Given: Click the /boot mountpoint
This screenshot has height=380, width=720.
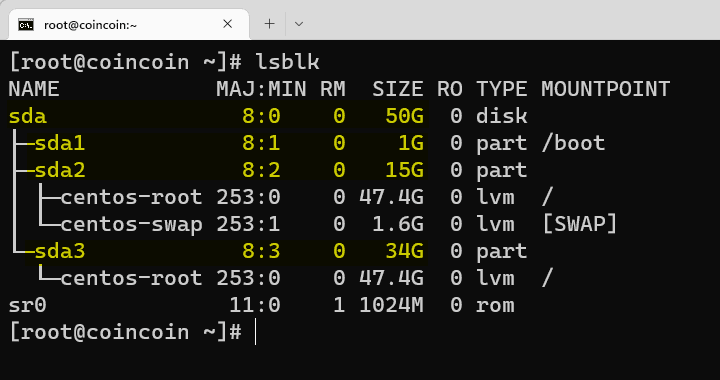Looking at the screenshot, I should click(573, 143).
